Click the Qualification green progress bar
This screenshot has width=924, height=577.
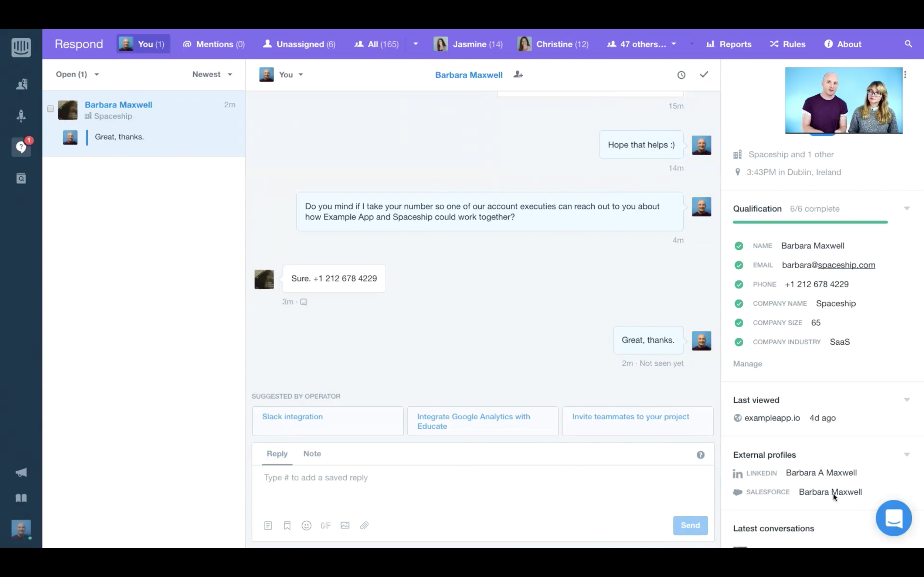(810, 222)
